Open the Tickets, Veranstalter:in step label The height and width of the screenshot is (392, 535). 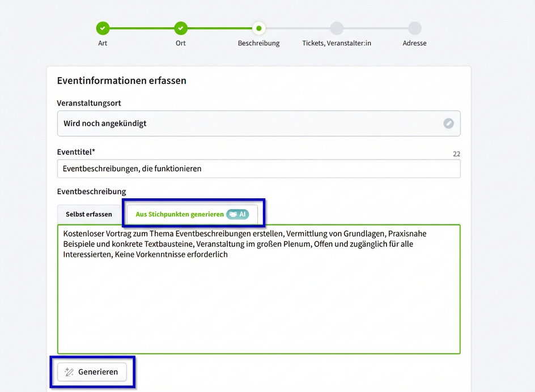[x=337, y=43]
